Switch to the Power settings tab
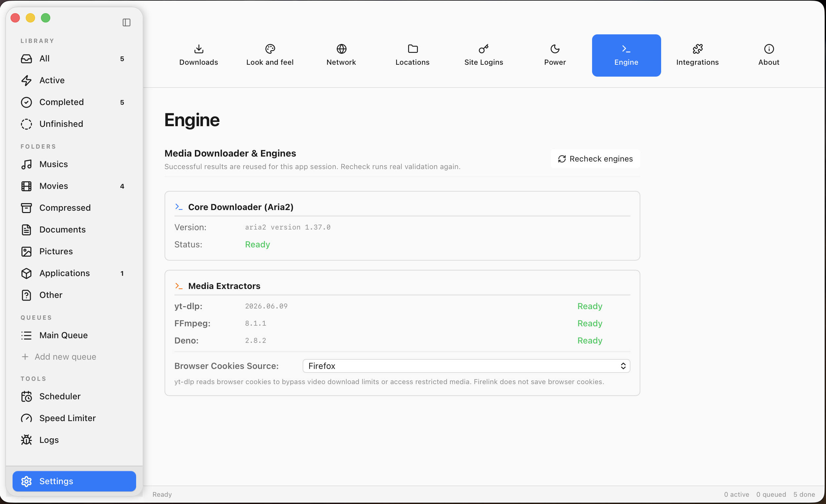The height and width of the screenshot is (504, 826). [x=555, y=55]
